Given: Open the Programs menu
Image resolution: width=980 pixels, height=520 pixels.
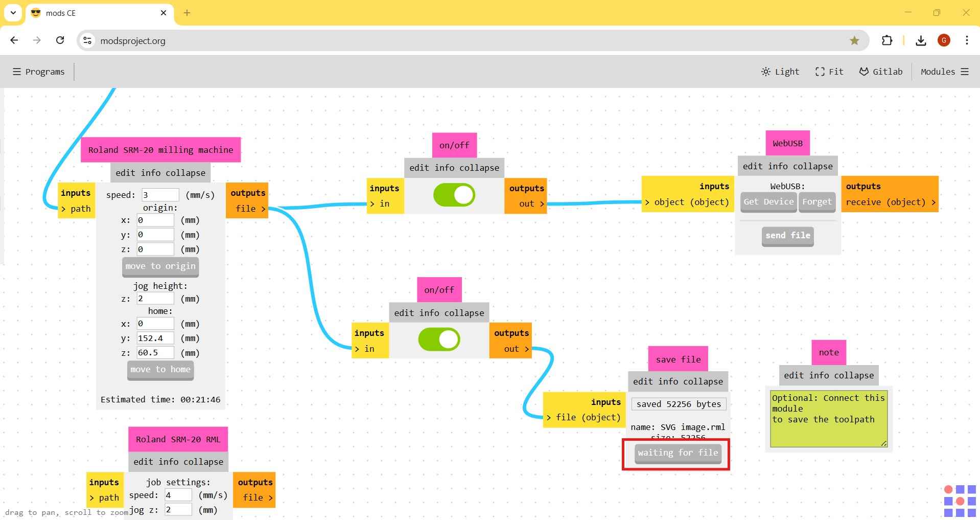Looking at the screenshot, I should [x=39, y=72].
